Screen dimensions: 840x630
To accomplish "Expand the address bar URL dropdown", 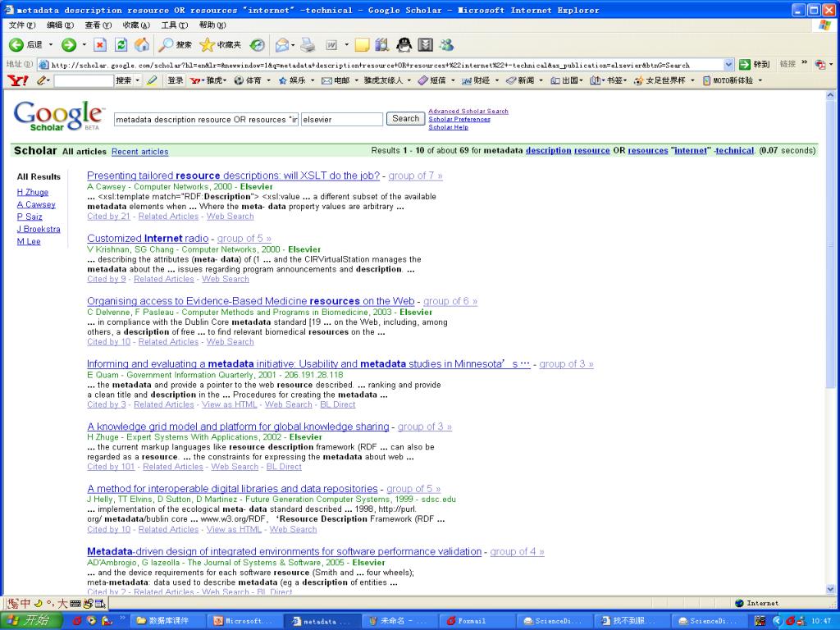I will 728,65.
